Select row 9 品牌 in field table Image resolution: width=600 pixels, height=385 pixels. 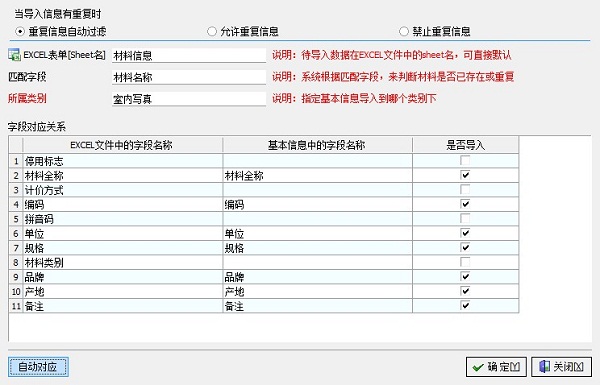pyautogui.click(x=264, y=277)
